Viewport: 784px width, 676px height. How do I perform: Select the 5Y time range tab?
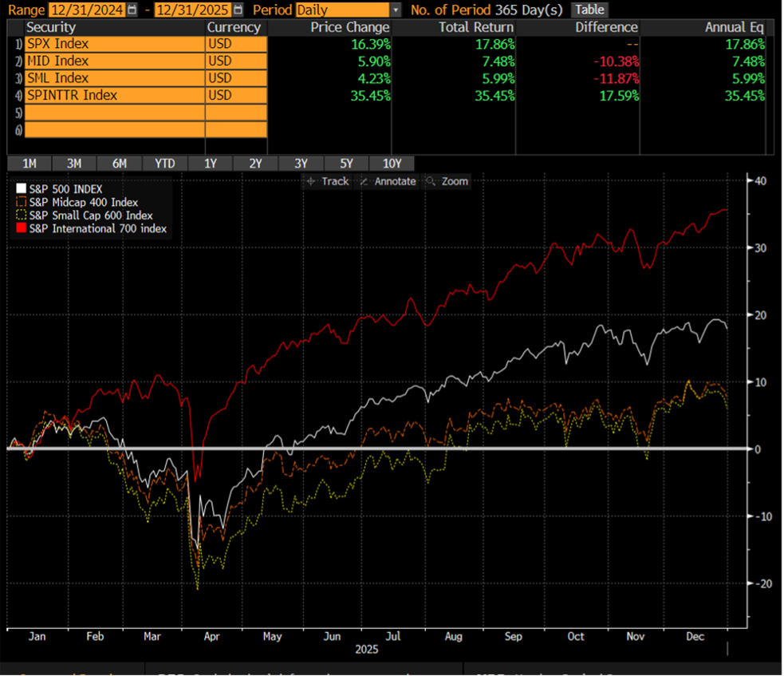tap(346, 164)
